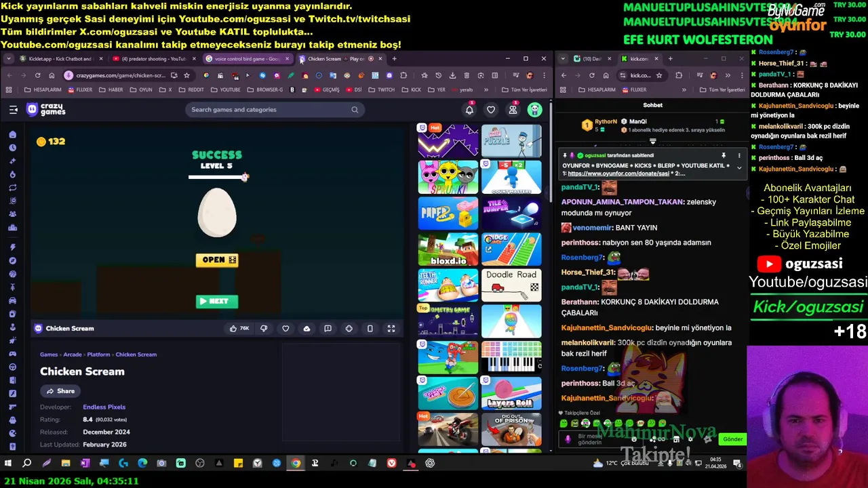
Task: Click the green NEXT button
Action: [x=217, y=302]
